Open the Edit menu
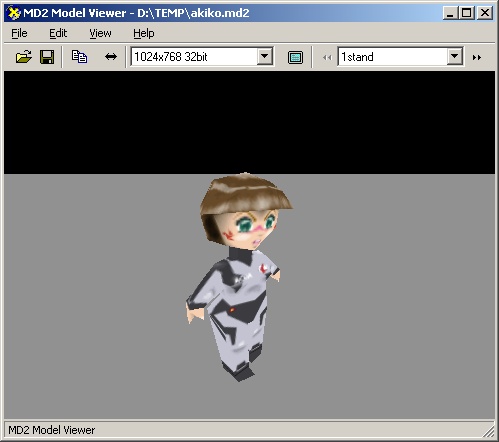The height and width of the screenshot is (442, 499). pos(58,33)
